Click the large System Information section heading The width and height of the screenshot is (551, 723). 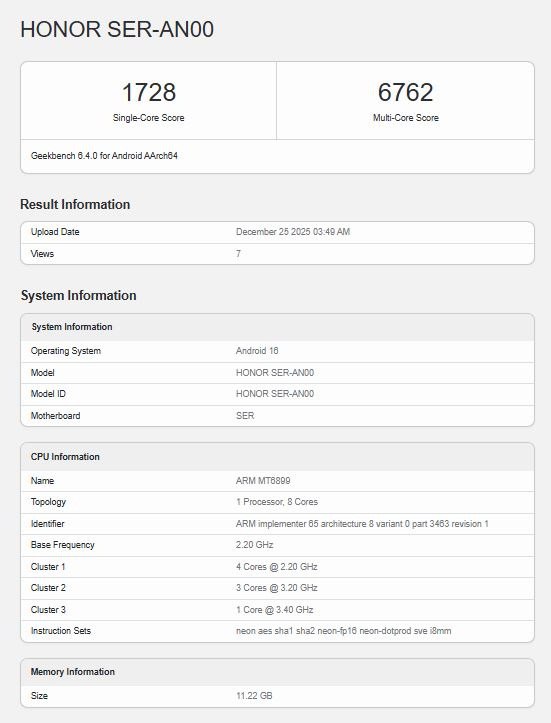[x=78, y=296]
